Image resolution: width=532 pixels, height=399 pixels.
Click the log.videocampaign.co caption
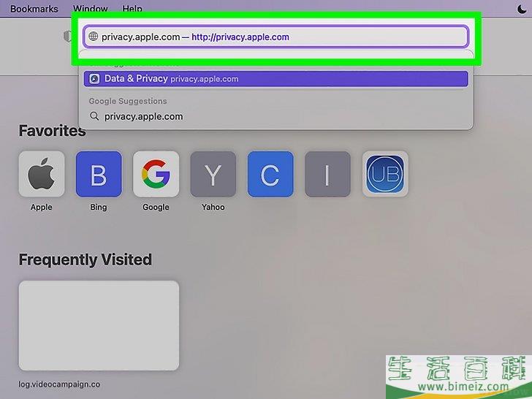pos(59,384)
